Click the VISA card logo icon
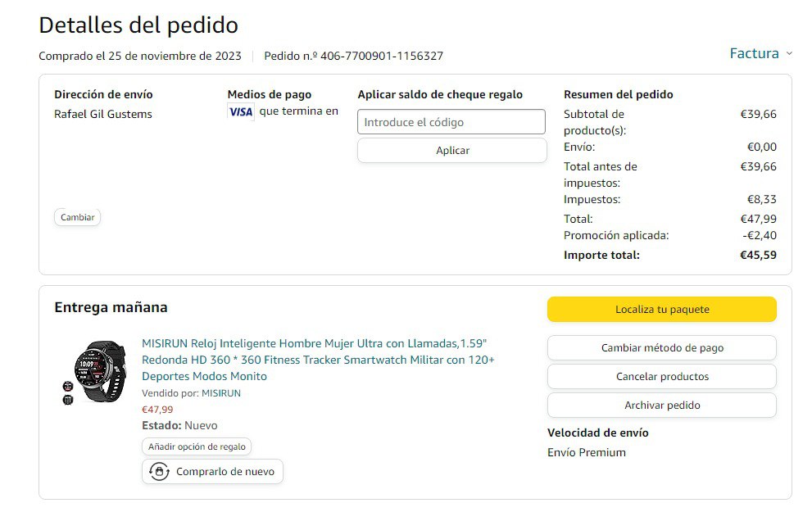This screenshot has width=812, height=512. 241,112
